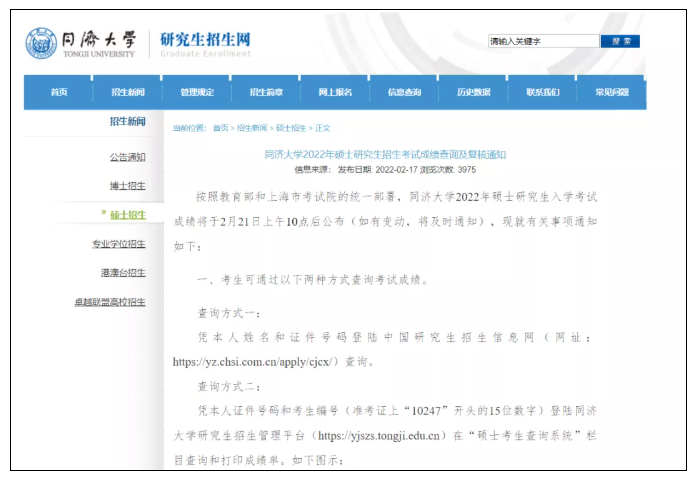This screenshot has width=697, height=488.
Task: Select 卓越联盟高校招生 in the sidebar
Action: 110,302
